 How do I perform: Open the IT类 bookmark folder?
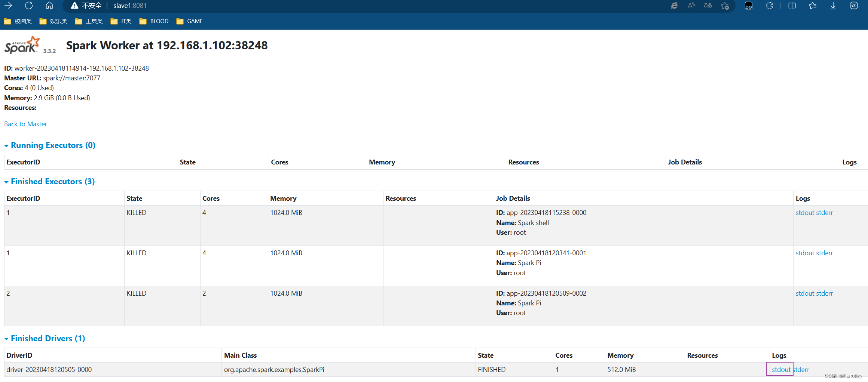pyautogui.click(x=121, y=21)
